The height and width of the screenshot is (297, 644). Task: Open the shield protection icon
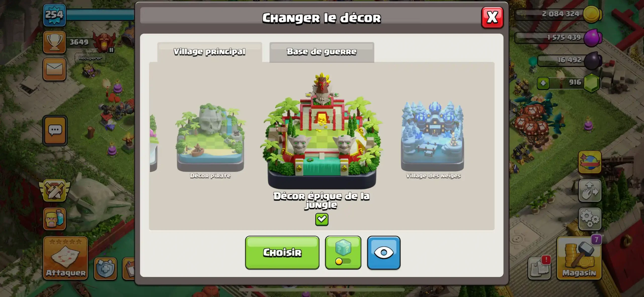coord(105,269)
